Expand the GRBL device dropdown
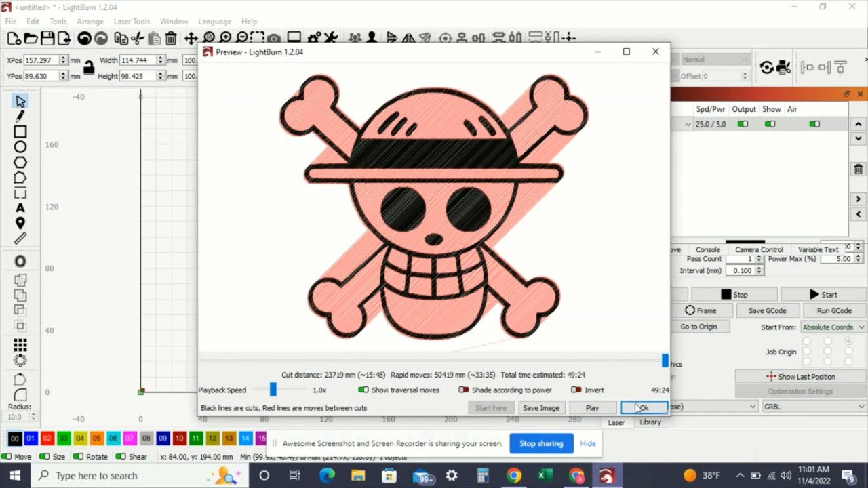The width and height of the screenshot is (868, 488). point(814,407)
